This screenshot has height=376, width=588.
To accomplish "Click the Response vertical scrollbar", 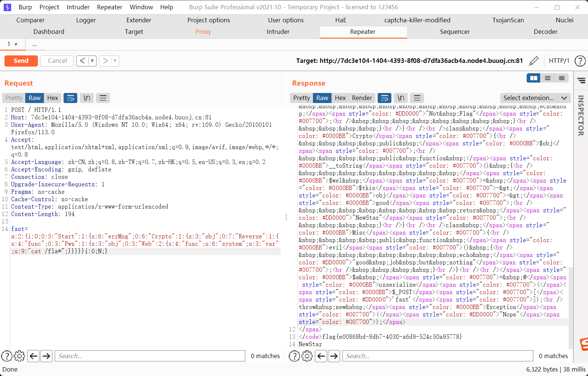I will point(571,308).
